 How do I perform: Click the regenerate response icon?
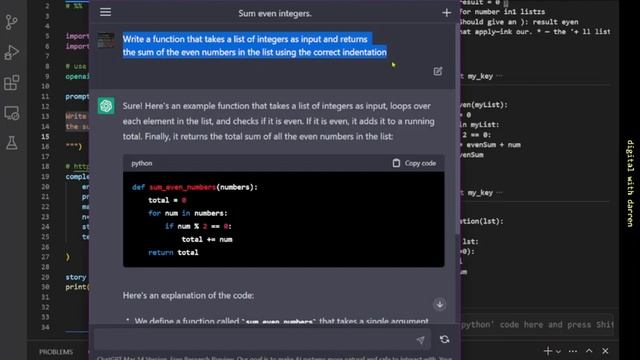pos(444,339)
